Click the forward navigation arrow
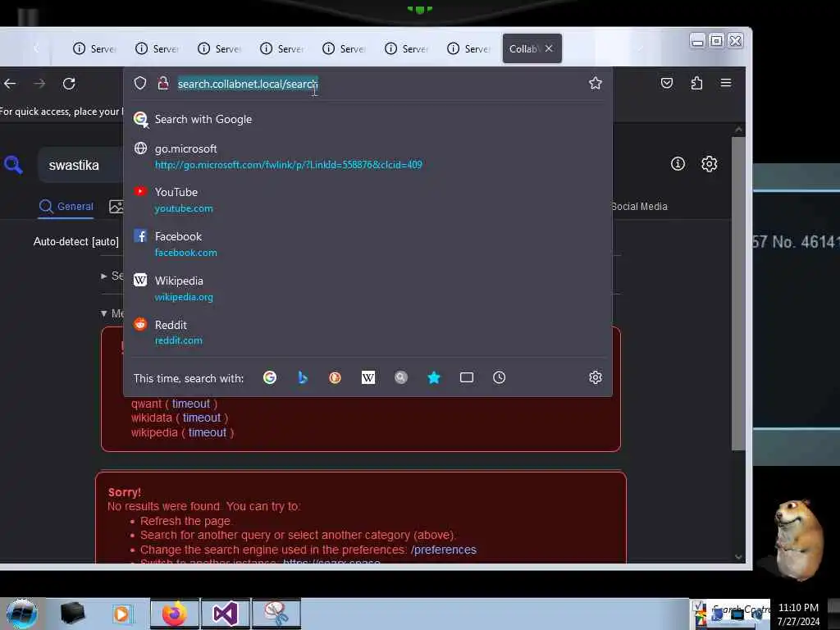The width and height of the screenshot is (840, 630). point(39,83)
